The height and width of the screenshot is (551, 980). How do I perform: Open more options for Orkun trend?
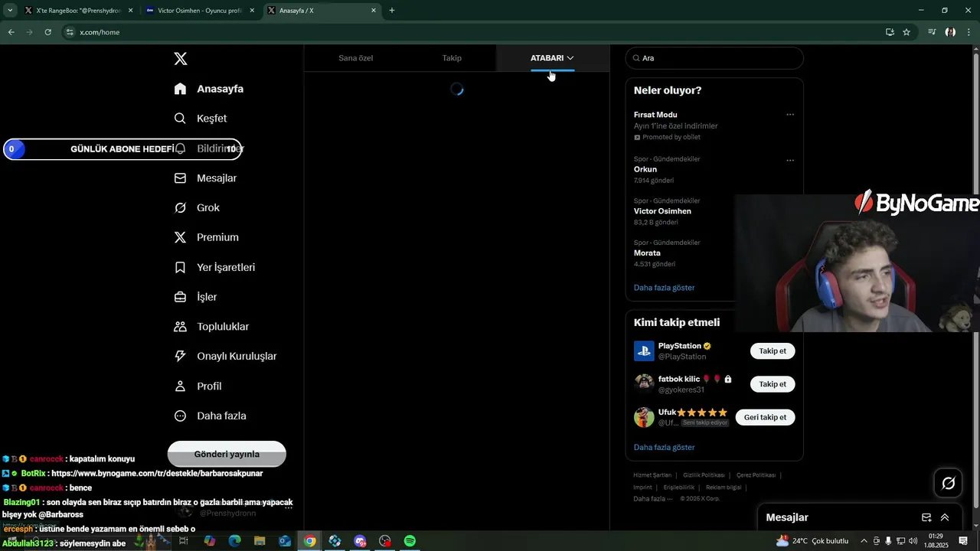pos(790,161)
